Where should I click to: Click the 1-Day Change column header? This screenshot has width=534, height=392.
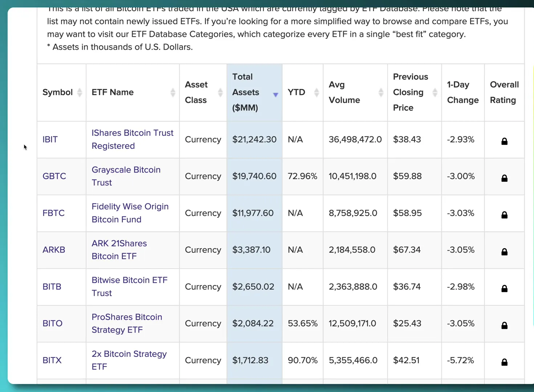click(x=463, y=92)
